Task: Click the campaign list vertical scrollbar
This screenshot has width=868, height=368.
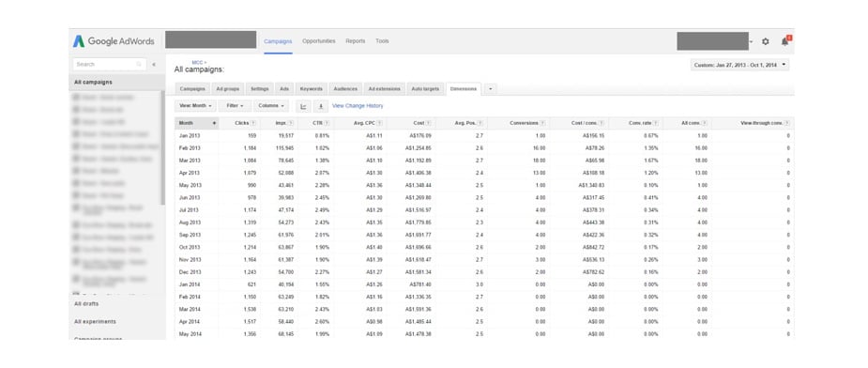Action: tap(162, 147)
